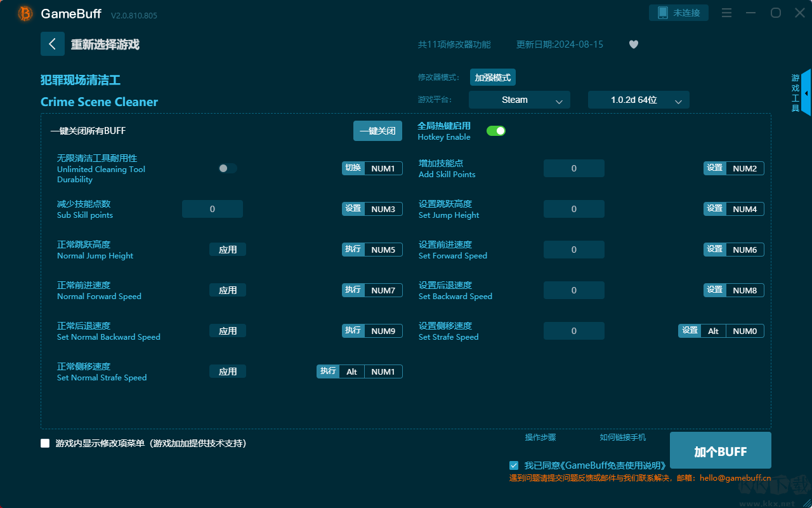Click the Add Skill Points value field
This screenshot has height=508, width=812.
click(x=574, y=168)
